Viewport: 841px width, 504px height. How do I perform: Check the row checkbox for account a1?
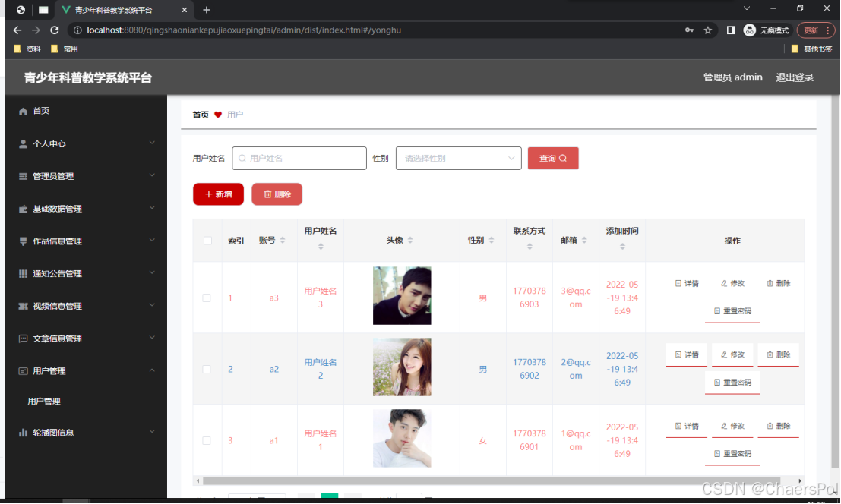pos(207,441)
